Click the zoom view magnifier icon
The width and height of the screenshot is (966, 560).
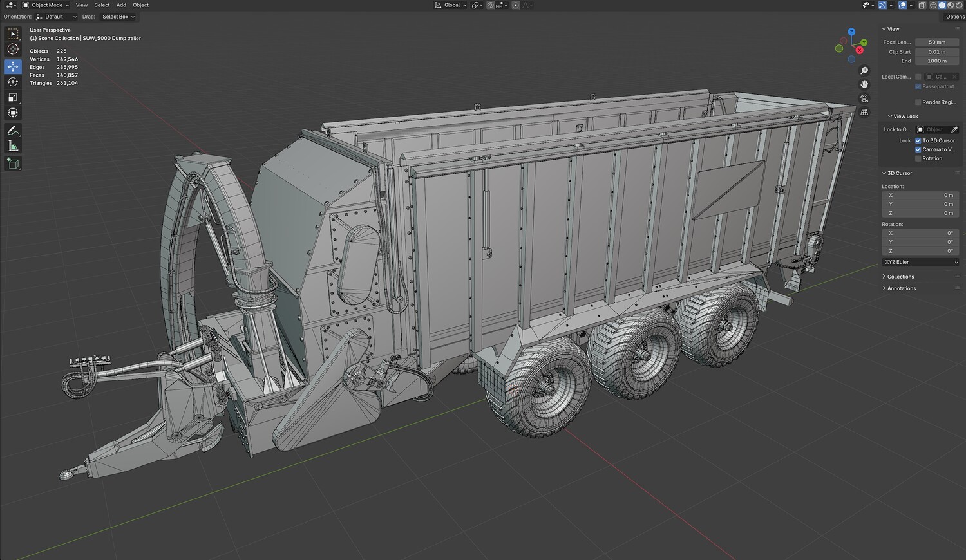pyautogui.click(x=864, y=71)
